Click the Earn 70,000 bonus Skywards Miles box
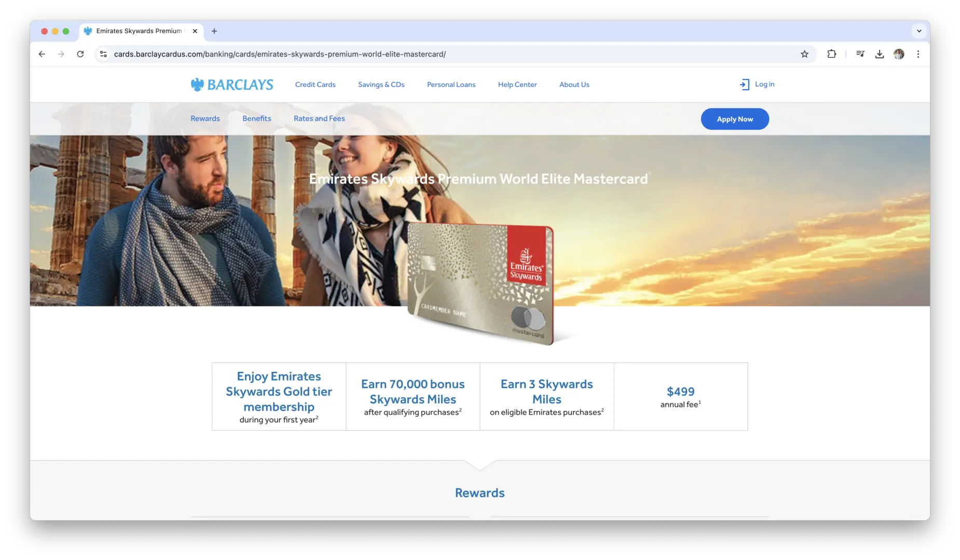The image size is (960, 560). point(413,397)
